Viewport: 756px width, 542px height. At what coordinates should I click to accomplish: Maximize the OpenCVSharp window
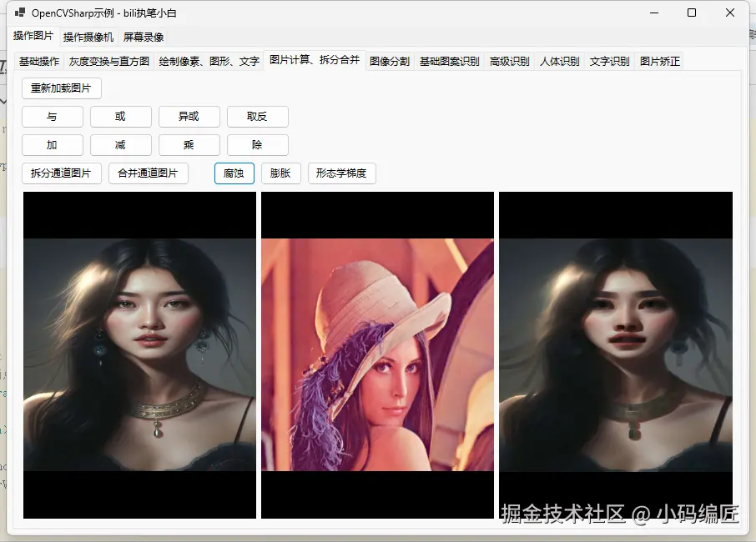tap(692, 13)
